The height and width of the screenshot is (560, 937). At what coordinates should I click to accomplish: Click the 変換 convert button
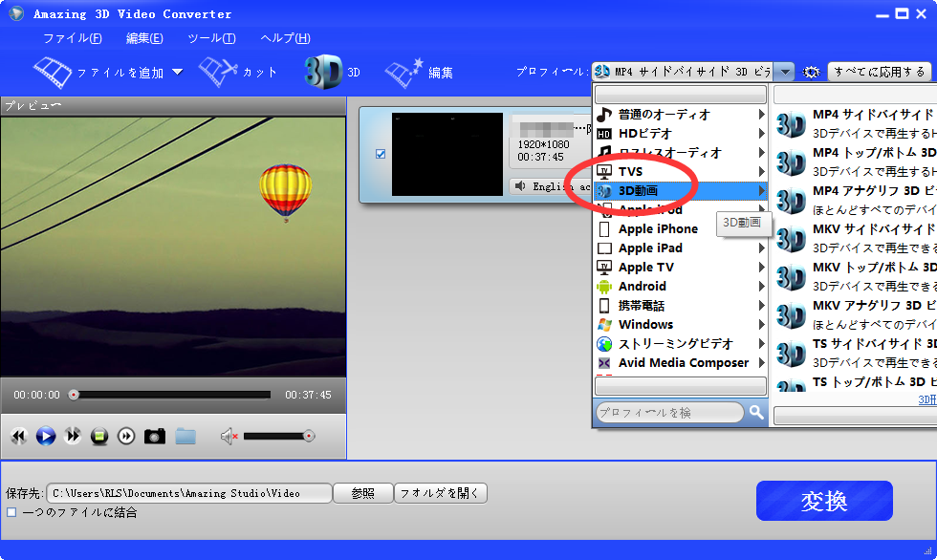coord(823,501)
